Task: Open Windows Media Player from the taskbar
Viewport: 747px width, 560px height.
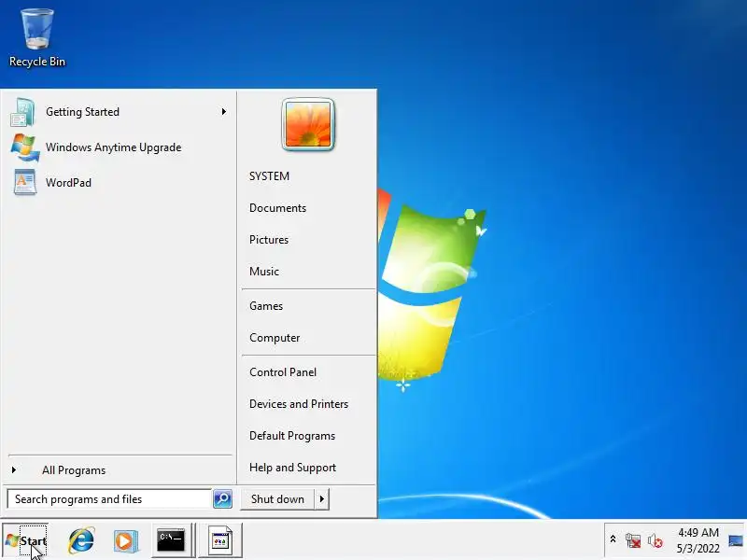Action: point(126,541)
